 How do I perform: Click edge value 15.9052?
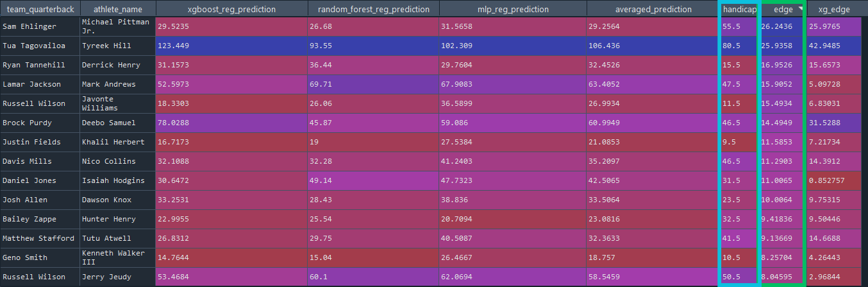[783, 85]
